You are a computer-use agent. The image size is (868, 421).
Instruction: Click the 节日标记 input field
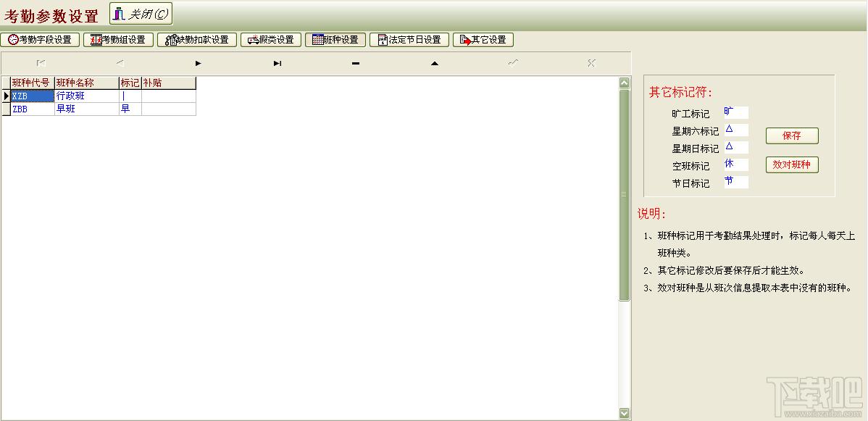click(736, 183)
